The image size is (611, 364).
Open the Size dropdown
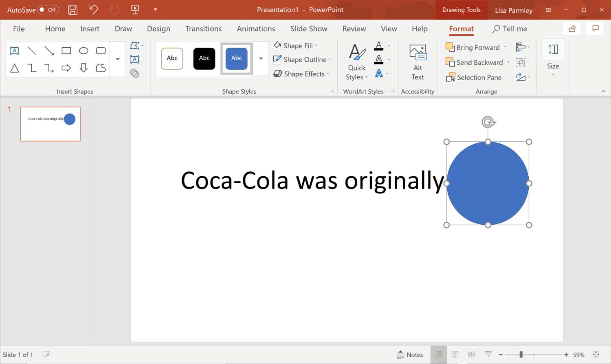click(553, 59)
